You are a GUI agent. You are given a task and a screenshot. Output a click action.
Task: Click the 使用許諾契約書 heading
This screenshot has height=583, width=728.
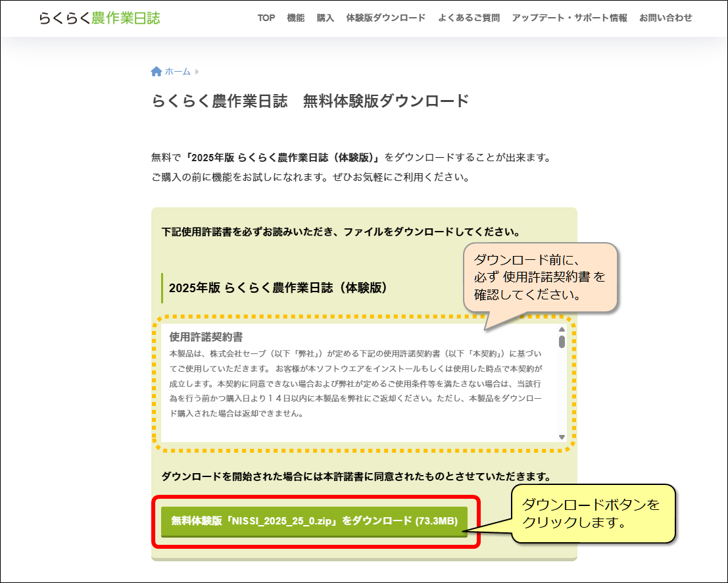206,337
